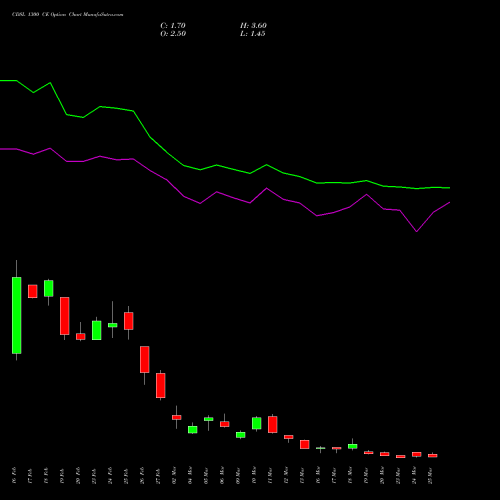Screen dimensions: 500x500
Task: Click the 02 Mar date label
Action: [174, 476]
